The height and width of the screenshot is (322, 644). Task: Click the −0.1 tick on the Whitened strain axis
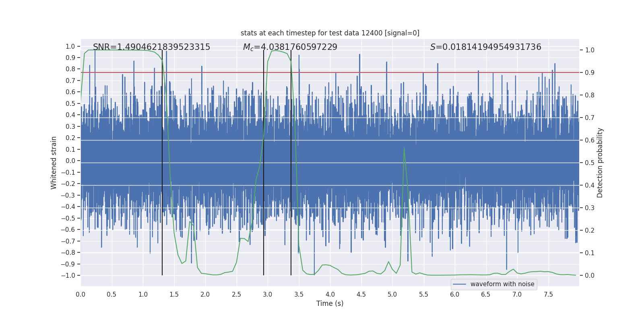click(x=68, y=172)
